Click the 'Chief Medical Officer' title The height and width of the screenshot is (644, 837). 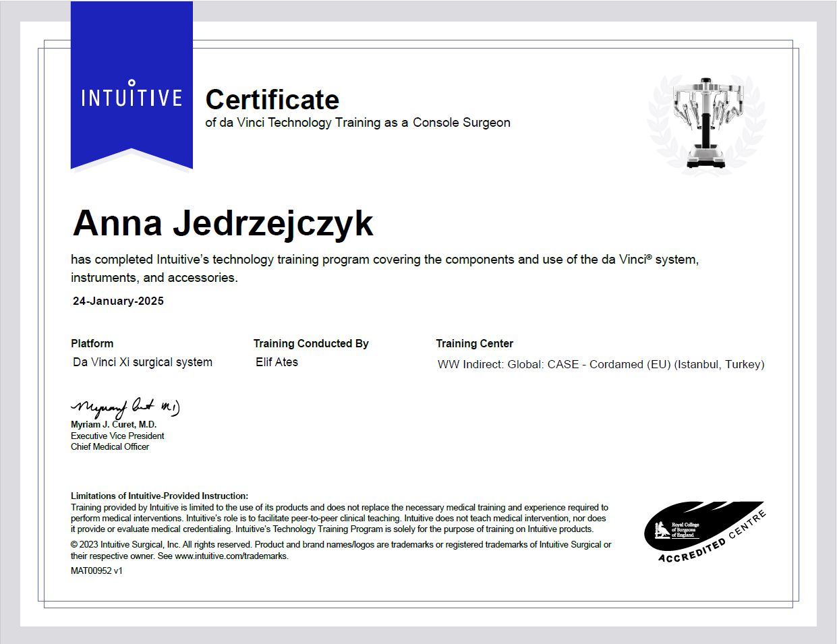coord(110,446)
